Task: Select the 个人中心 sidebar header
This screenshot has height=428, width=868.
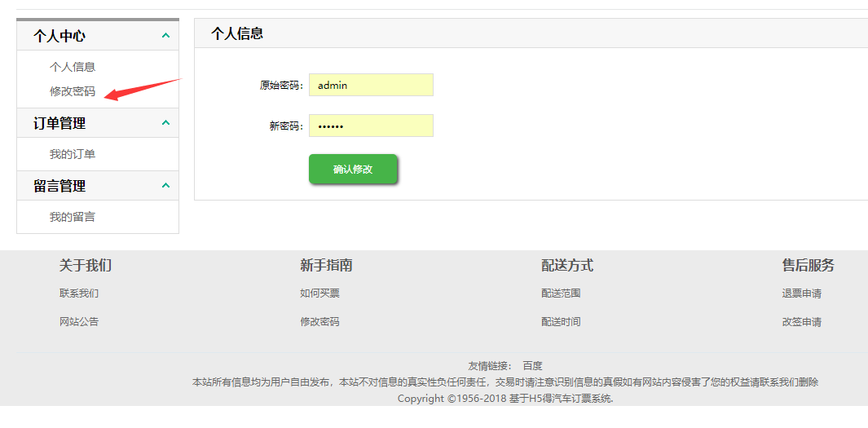Action: pos(98,36)
